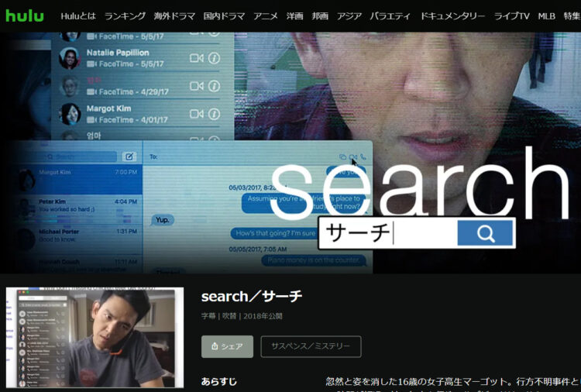Click the info icon in FaceTime 4/29/17 row
Image resolution: width=581 pixels, height=392 pixels.
coord(214,86)
